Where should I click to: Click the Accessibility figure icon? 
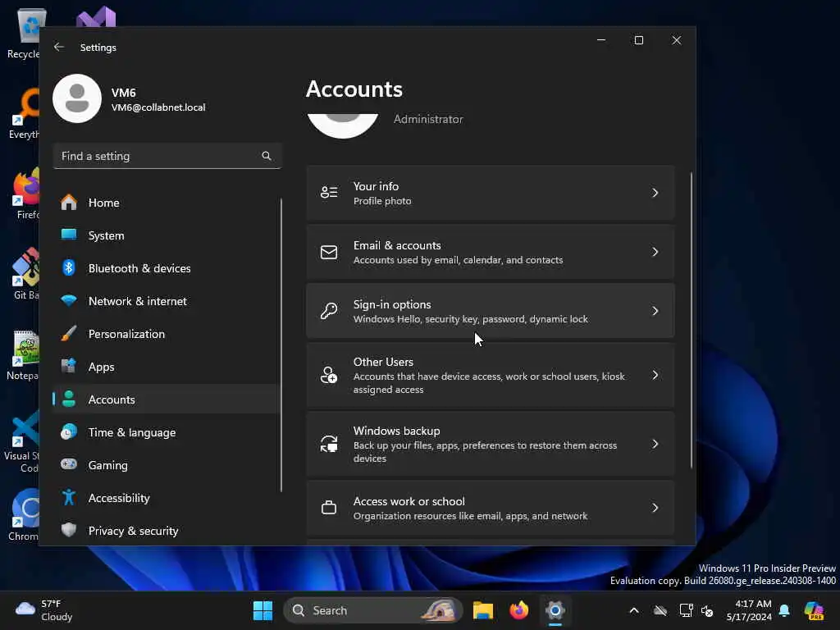69,498
